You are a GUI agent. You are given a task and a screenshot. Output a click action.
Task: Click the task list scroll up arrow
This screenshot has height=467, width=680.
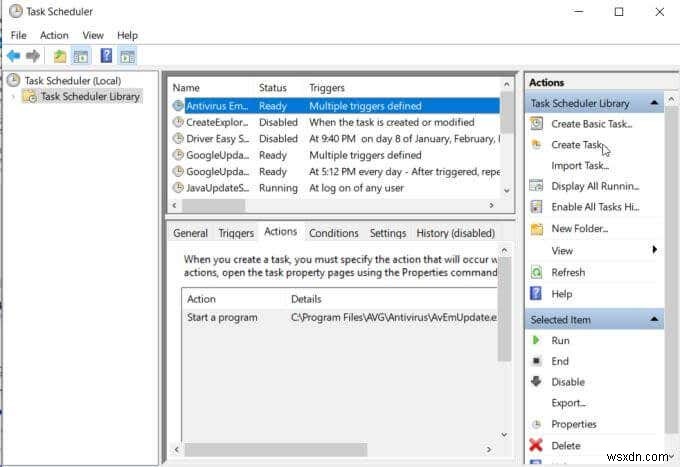tap(507, 84)
